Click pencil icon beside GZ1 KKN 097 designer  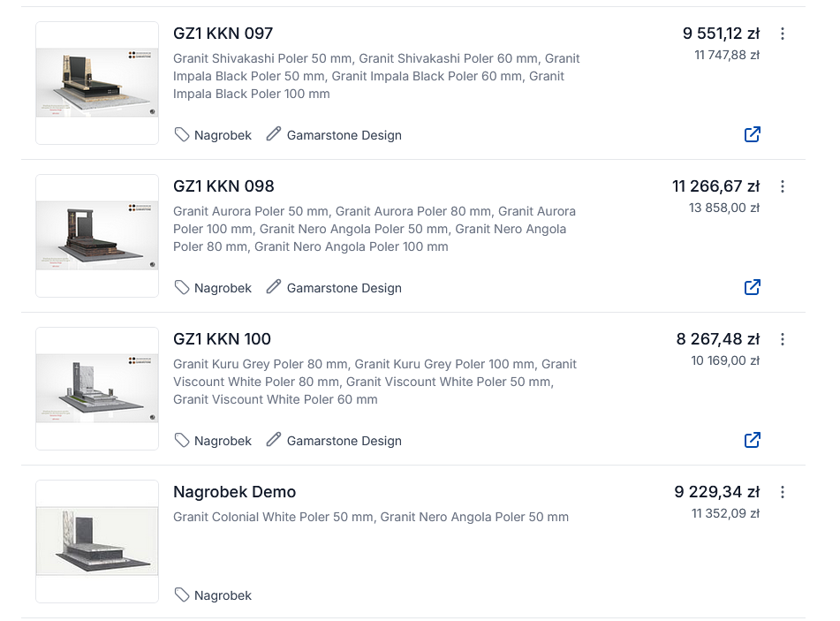tap(274, 134)
